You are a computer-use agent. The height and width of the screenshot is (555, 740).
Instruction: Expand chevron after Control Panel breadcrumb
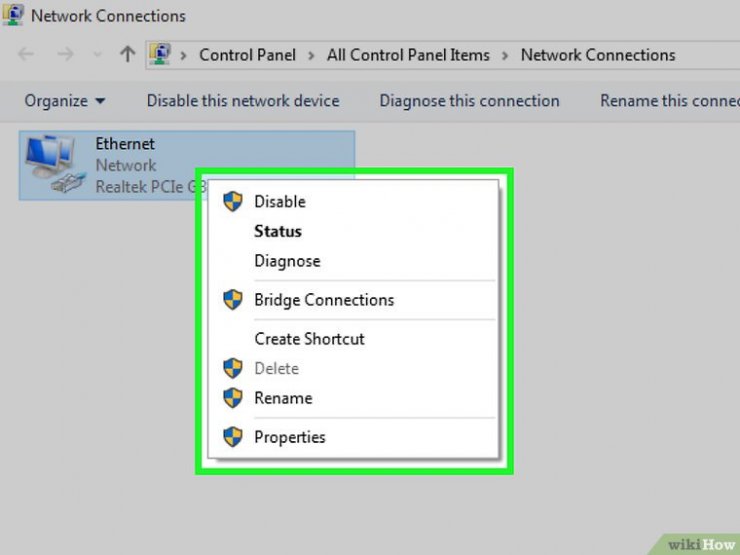311,56
